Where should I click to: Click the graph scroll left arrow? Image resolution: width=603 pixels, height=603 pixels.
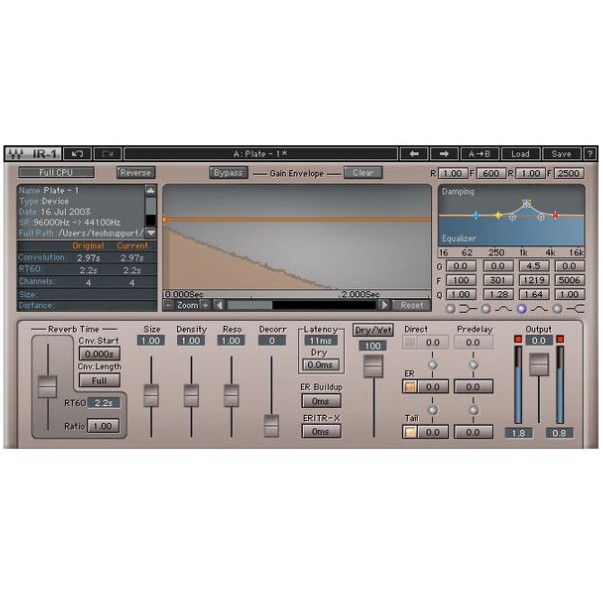(219, 305)
